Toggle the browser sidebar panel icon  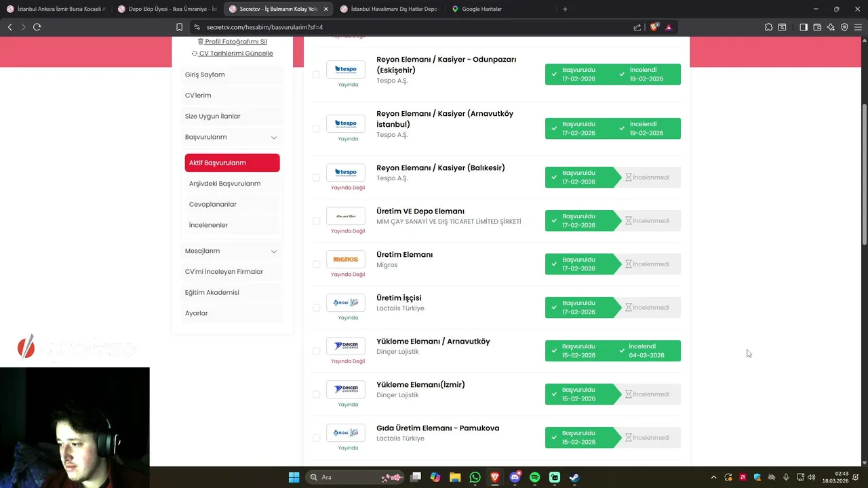[804, 27]
